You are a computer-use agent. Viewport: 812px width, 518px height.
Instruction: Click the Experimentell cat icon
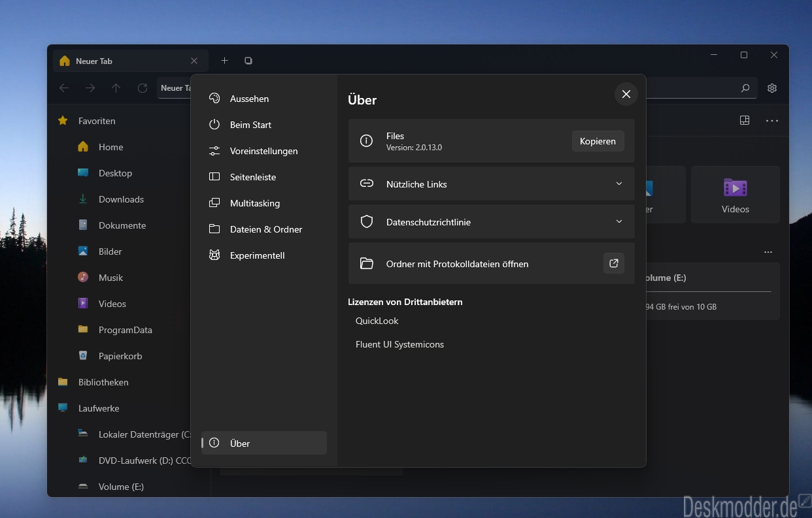(x=214, y=255)
